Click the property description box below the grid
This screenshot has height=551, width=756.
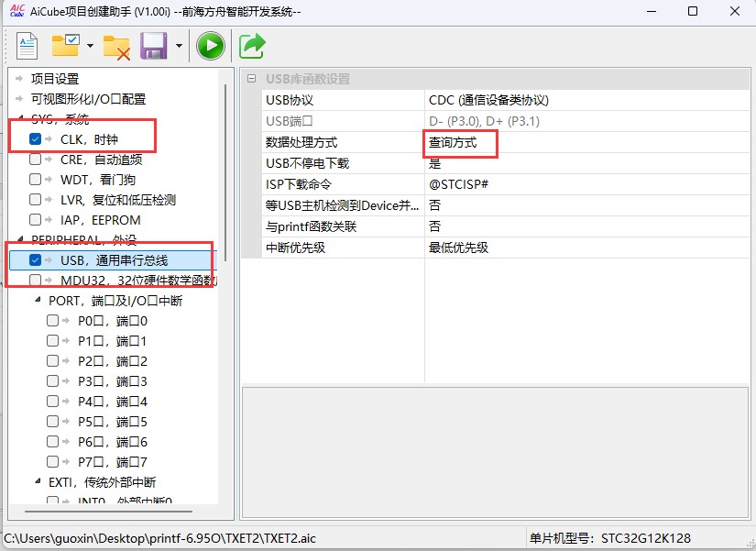pyautogui.click(x=495, y=452)
